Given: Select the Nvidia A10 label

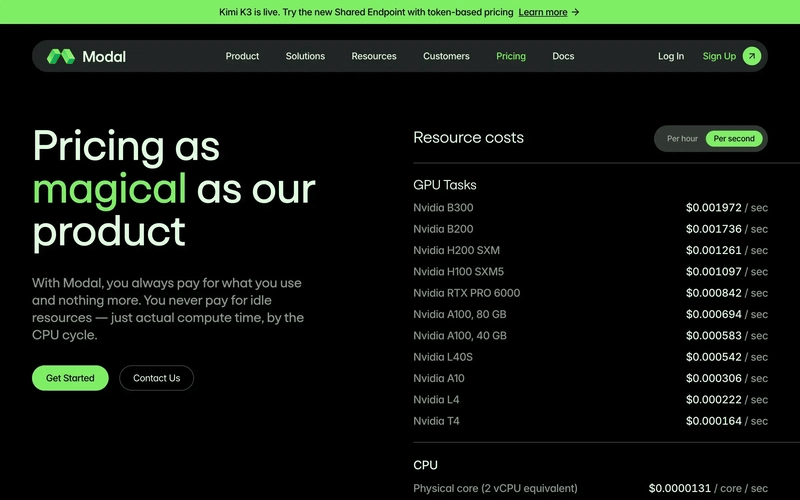Looking at the screenshot, I should tap(439, 379).
